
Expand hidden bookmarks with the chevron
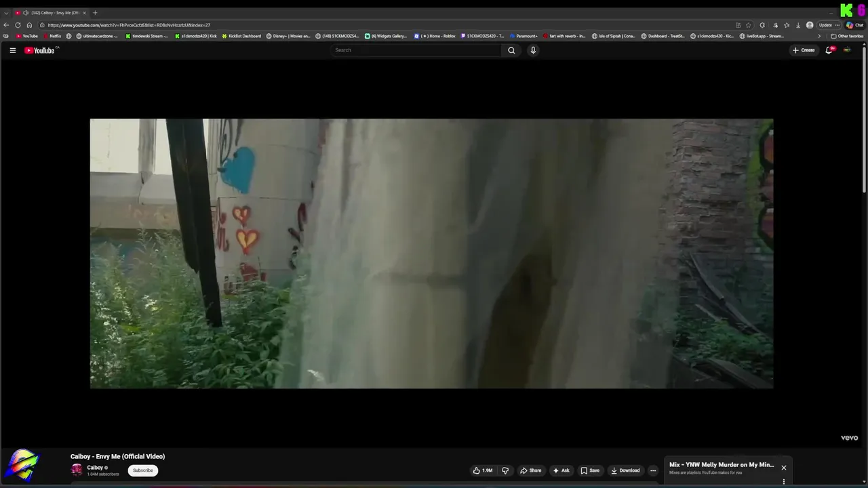click(819, 36)
